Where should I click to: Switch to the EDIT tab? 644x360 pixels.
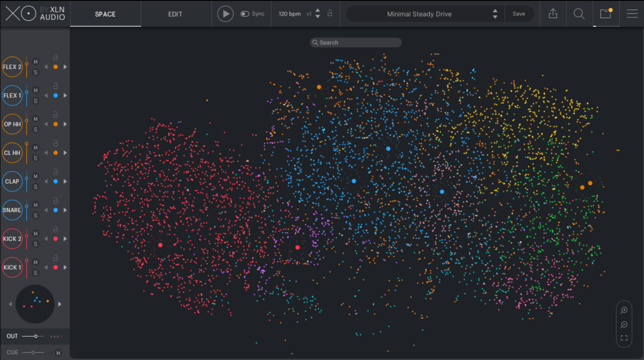coord(175,14)
